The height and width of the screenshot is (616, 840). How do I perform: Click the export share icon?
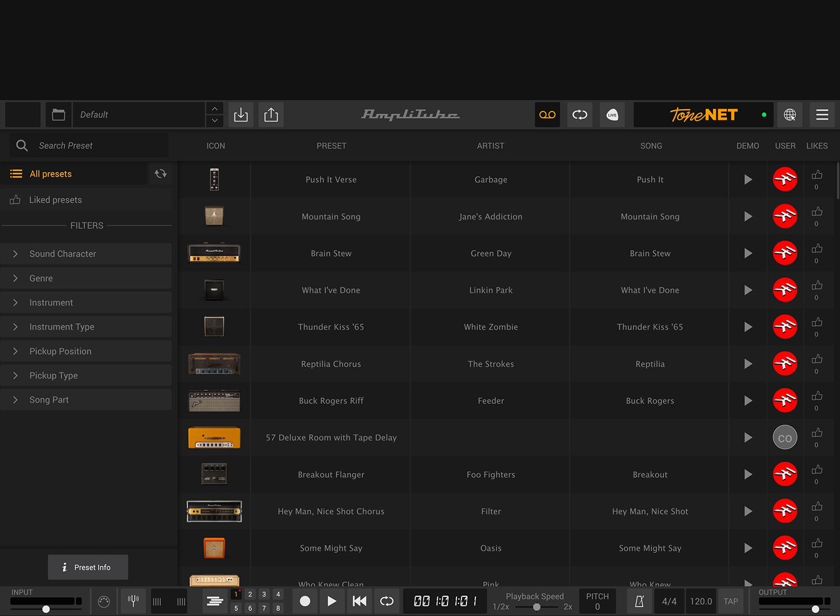coord(271,115)
